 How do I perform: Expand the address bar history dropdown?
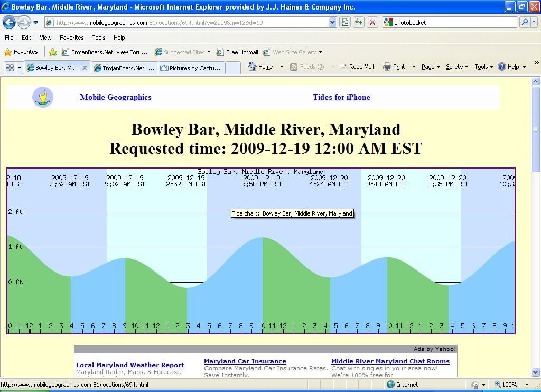(x=332, y=23)
